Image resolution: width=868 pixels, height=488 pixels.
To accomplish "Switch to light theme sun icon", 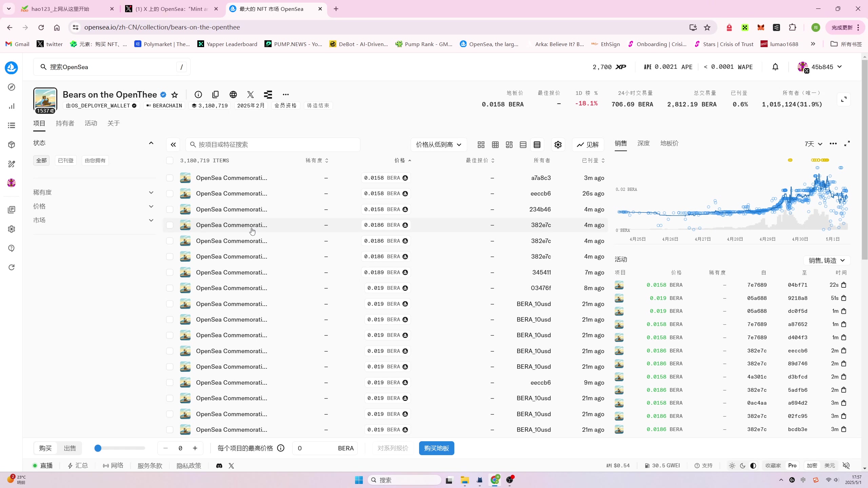I will point(732,466).
